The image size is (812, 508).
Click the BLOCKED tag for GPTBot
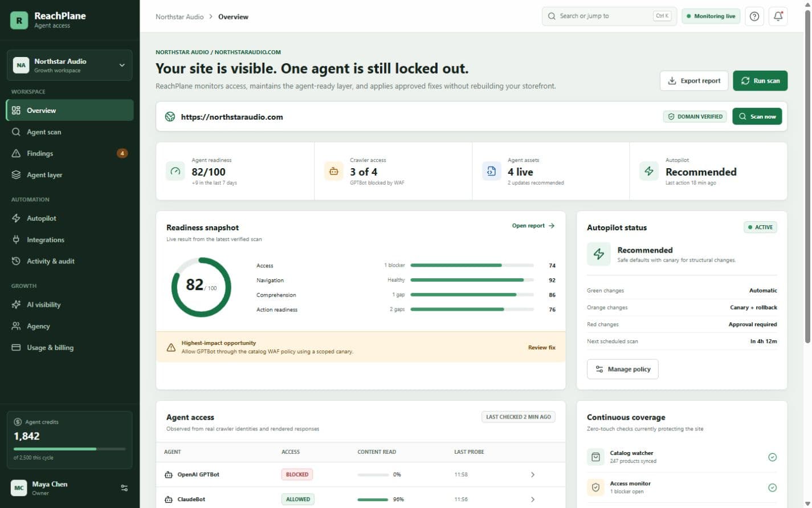click(297, 475)
